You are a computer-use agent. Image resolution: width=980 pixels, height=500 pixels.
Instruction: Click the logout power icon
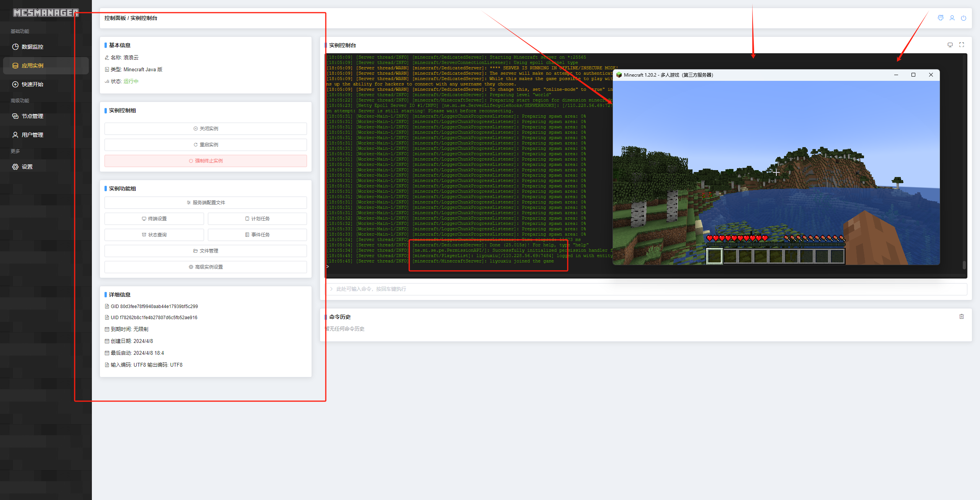click(x=964, y=18)
